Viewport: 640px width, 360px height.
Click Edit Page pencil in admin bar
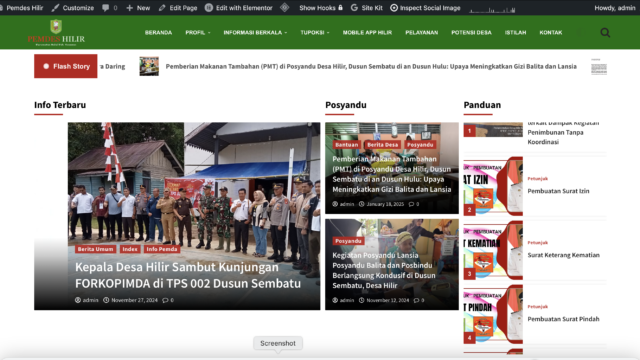[x=162, y=8]
